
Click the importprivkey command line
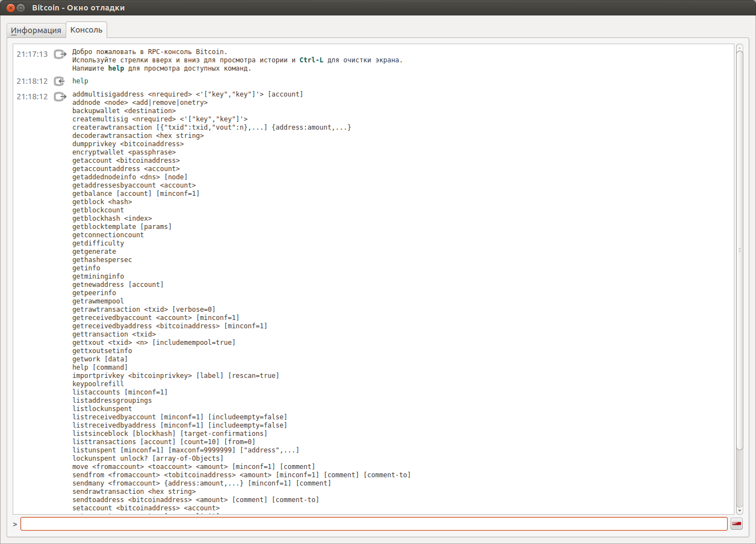pyautogui.click(x=176, y=376)
